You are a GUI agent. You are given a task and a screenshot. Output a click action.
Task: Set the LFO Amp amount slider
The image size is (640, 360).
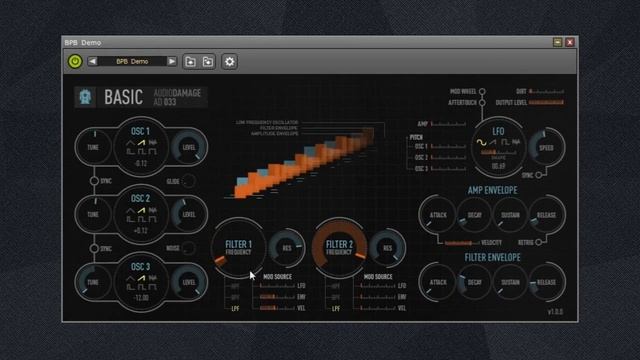pos(448,124)
